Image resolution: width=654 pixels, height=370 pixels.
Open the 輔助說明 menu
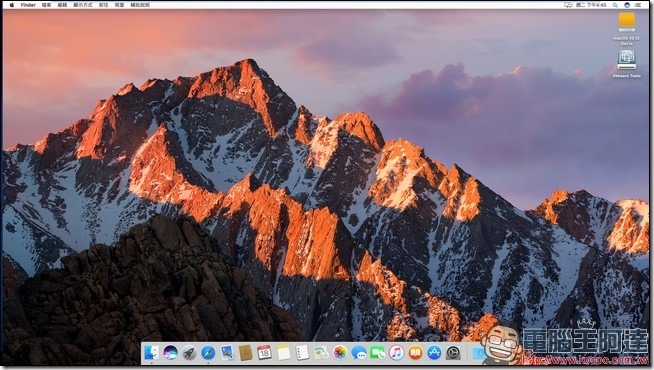point(140,5)
